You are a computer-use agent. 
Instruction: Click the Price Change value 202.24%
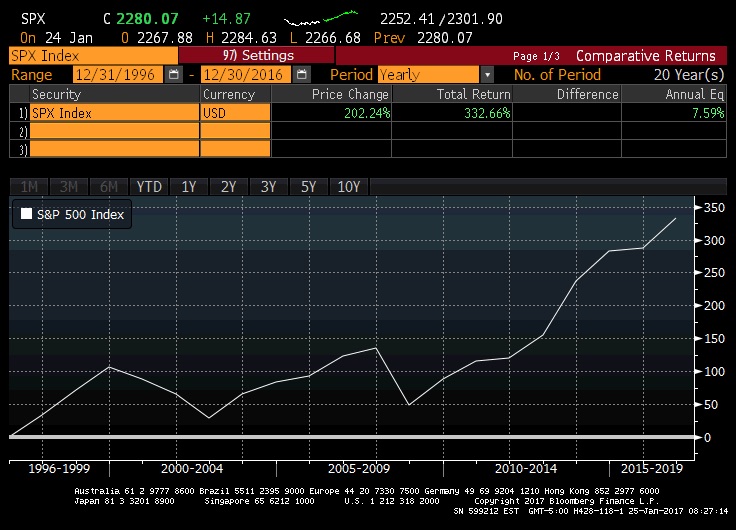367,113
